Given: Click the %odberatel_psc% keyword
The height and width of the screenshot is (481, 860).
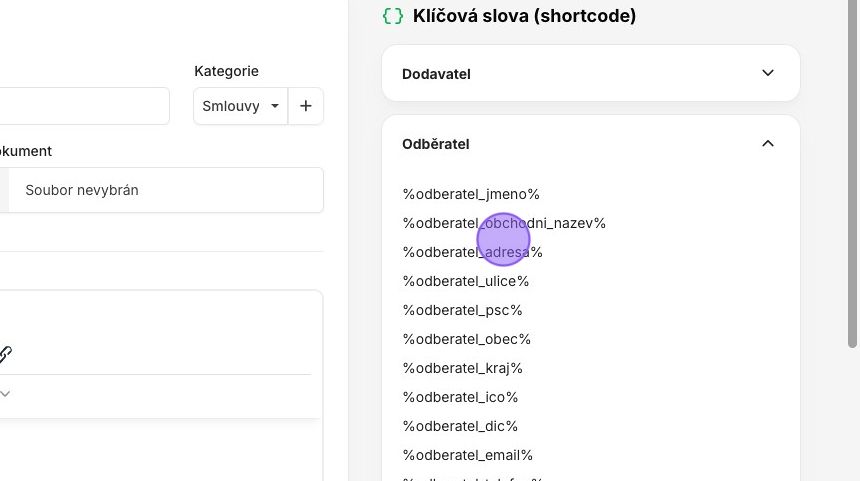Looking at the screenshot, I should [x=462, y=310].
